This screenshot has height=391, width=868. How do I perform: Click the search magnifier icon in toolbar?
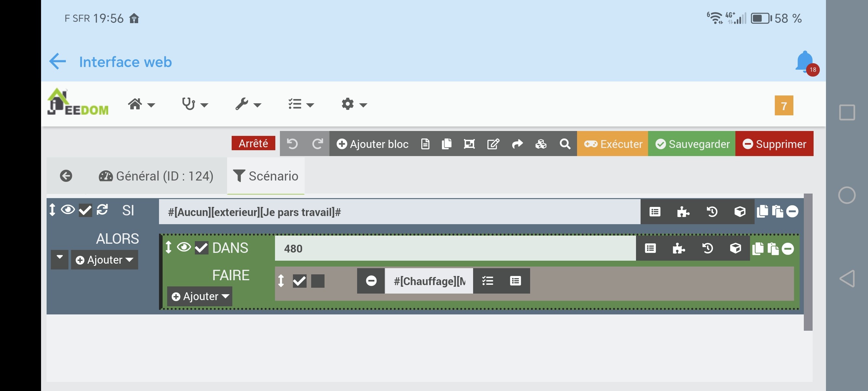(565, 144)
